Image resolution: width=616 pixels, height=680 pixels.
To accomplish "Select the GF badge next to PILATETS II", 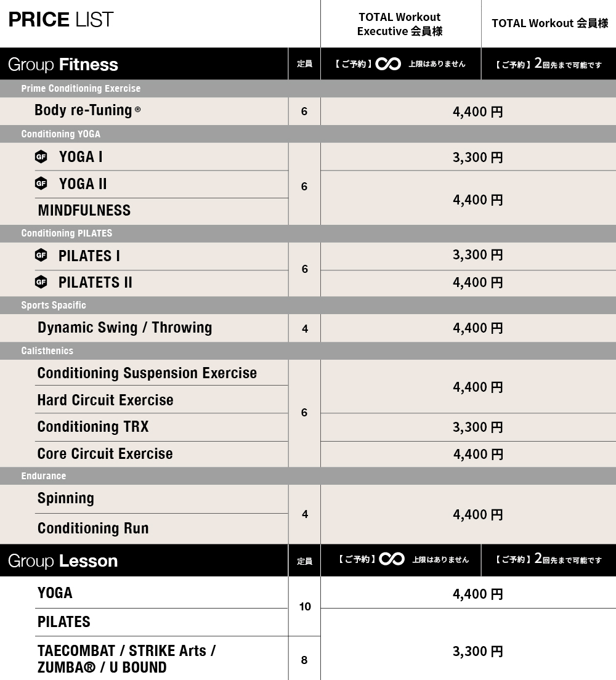I will [41, 282].
